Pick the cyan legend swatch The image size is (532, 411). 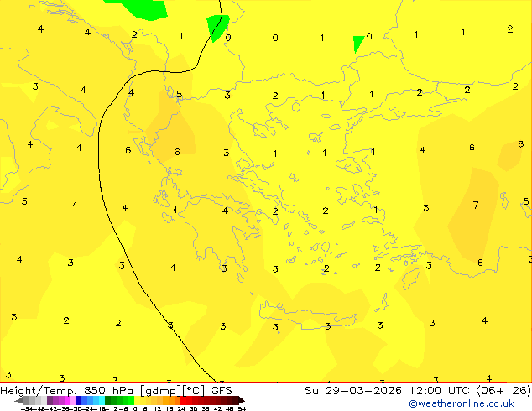pos(102,400)
